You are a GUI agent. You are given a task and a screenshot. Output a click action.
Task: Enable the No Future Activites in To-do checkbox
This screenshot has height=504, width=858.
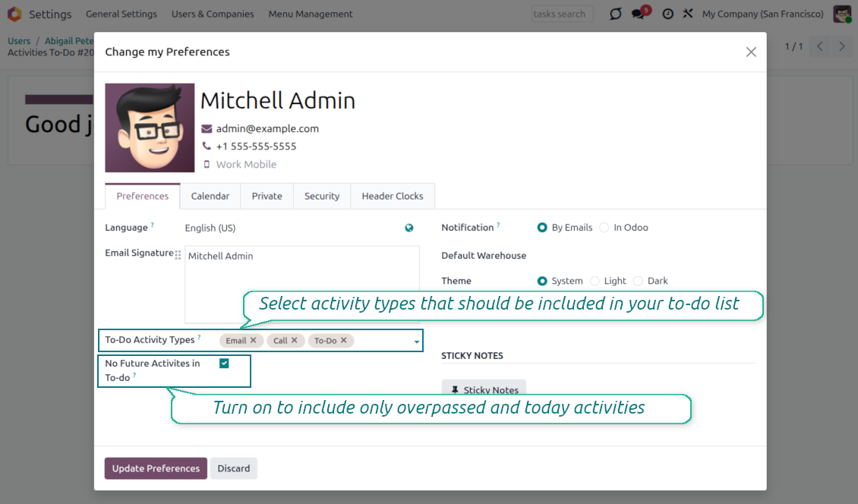(x=223, y=364)
